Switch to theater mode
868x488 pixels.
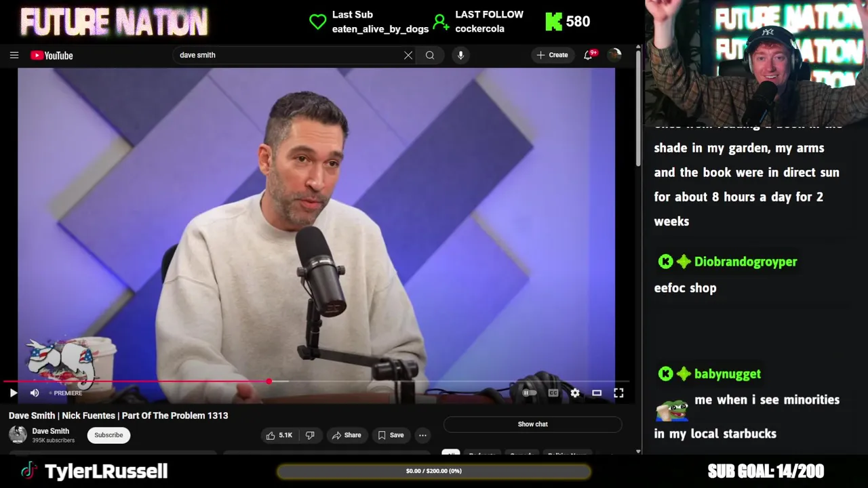pos(597,392)
